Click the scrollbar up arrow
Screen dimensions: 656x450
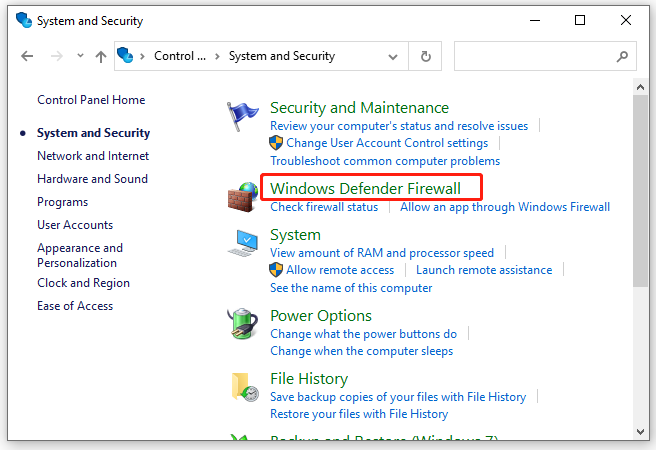640,87
